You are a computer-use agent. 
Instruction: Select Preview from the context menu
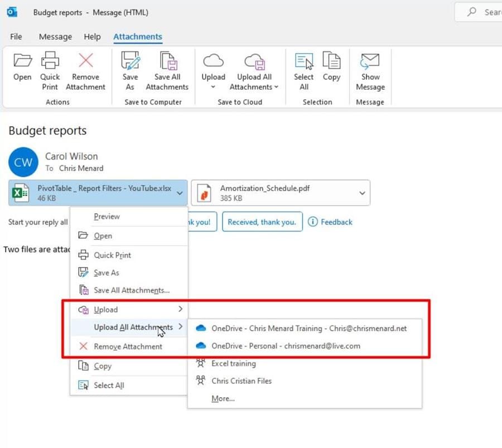point(106,216)
